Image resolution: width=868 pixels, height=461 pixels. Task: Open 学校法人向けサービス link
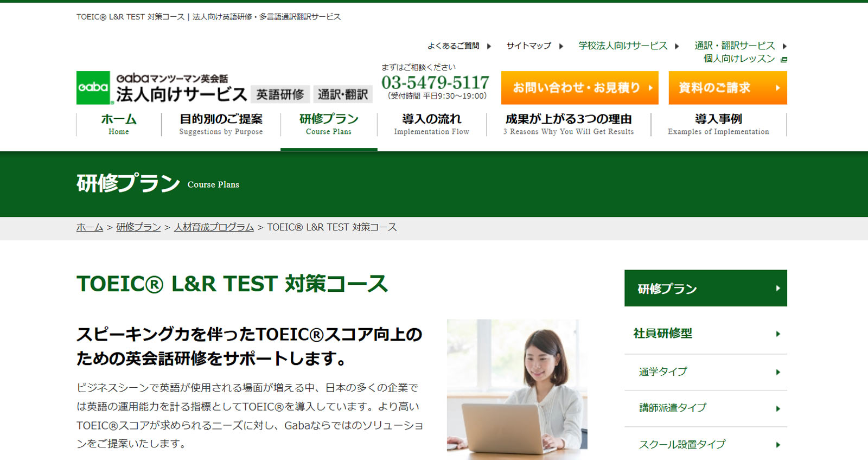coord(623,46)
